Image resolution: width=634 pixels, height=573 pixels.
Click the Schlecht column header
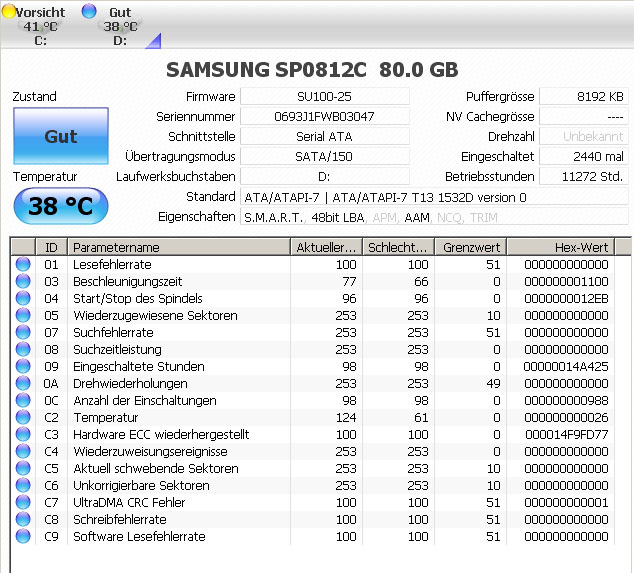pyautogui.click(x=398, y=247)
